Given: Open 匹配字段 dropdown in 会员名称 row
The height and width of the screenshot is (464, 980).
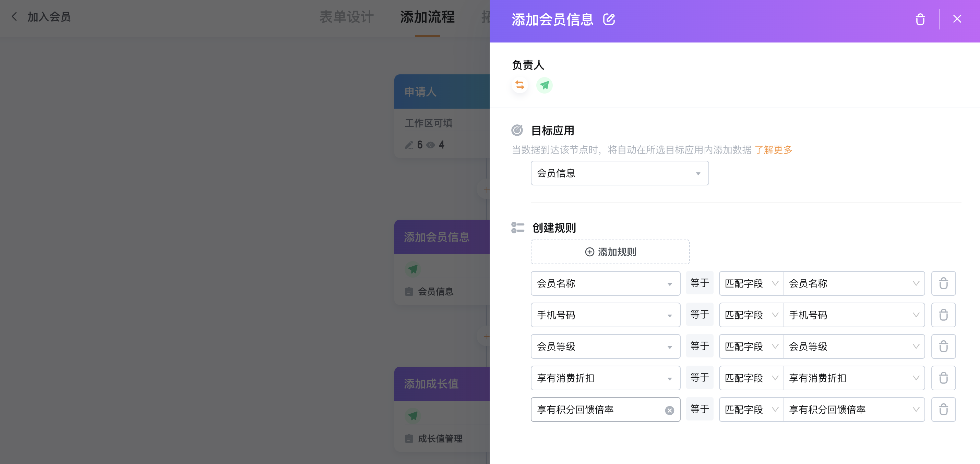Looking at the screenshot, I should click(751, 283).
